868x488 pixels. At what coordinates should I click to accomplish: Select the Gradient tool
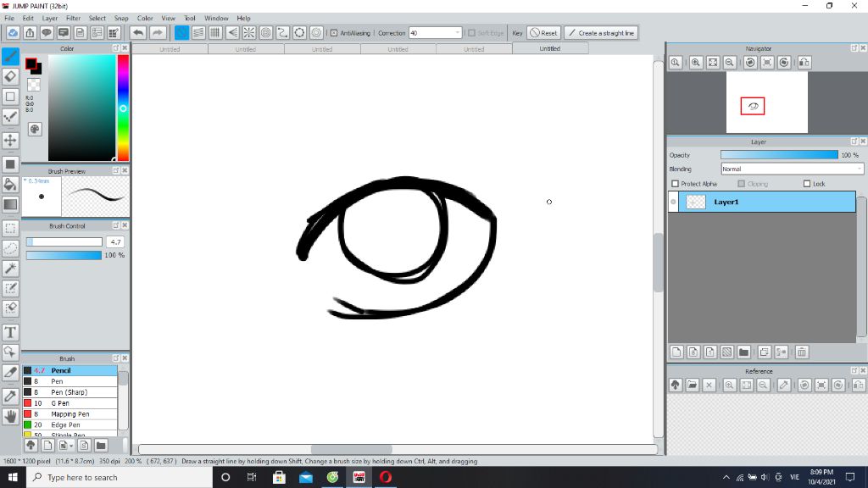pyautogui.click(x=10, y=204)
